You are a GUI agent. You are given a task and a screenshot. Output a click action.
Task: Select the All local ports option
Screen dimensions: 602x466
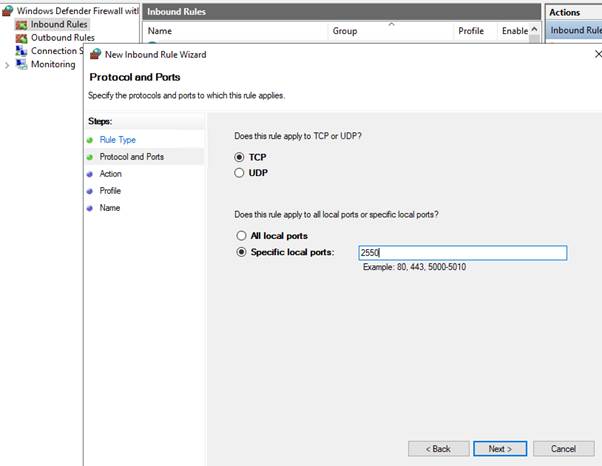[x=241, y=235]
